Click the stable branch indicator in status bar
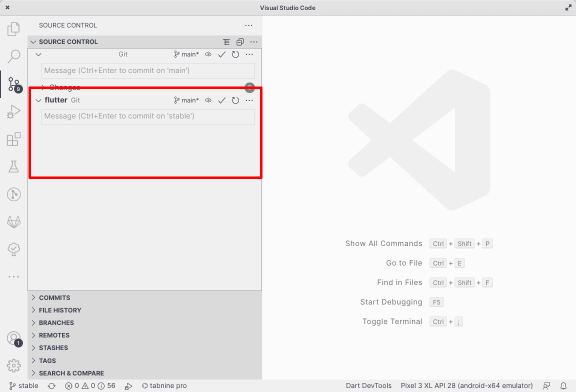Screen dimensions: 576x392 [23, 385]
